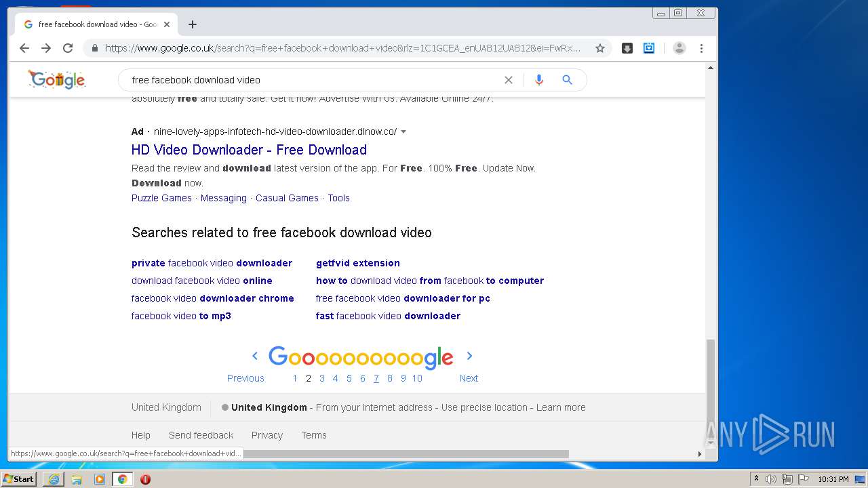
Task: Go forward using browser forward arrow
Action: [x=46, y=48]
